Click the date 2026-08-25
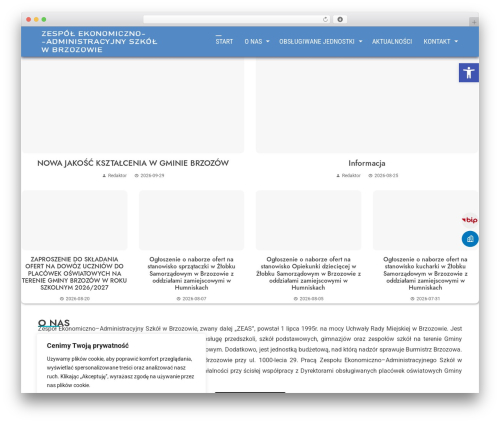This screenshot has width=500, height=423. point(386,176)
